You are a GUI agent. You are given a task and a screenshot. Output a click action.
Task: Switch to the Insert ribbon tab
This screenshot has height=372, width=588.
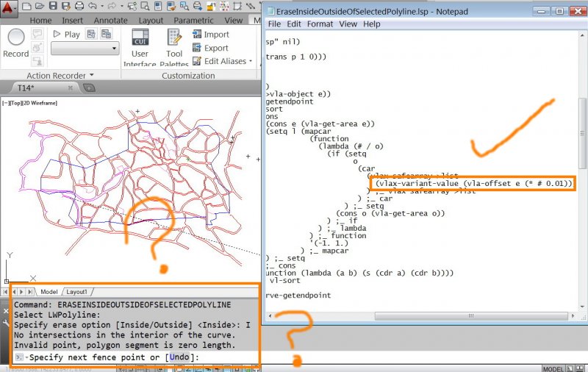(72, 21)
